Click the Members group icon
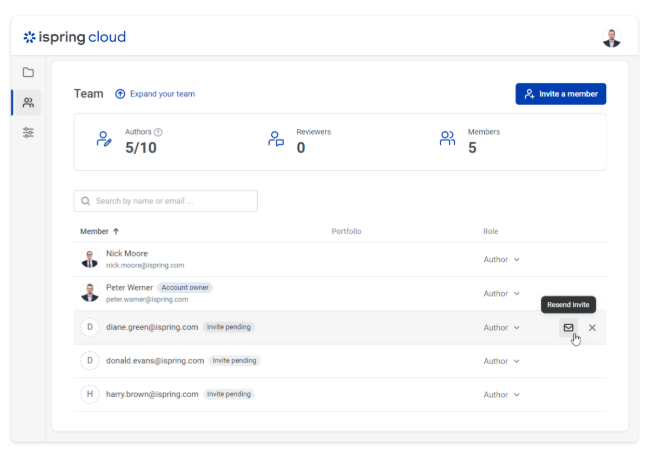This screenshot has width=658, height=458. (x=447, y=139)
